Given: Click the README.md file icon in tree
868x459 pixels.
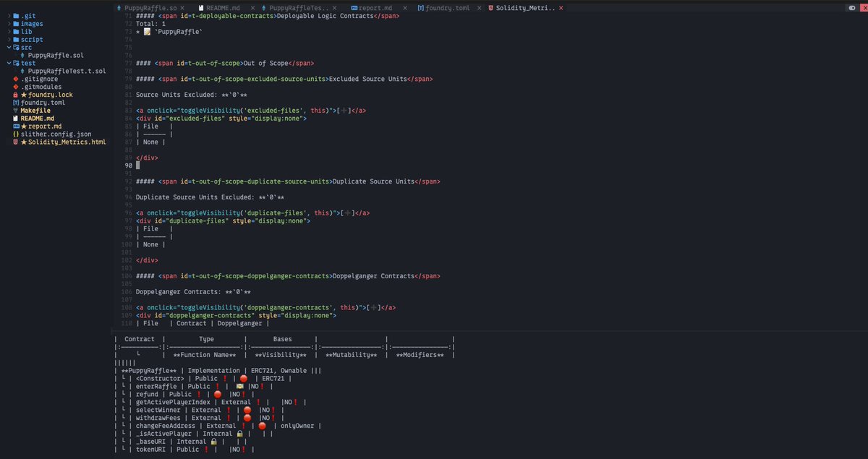Looking at the screenshot, I should point(16,119).
